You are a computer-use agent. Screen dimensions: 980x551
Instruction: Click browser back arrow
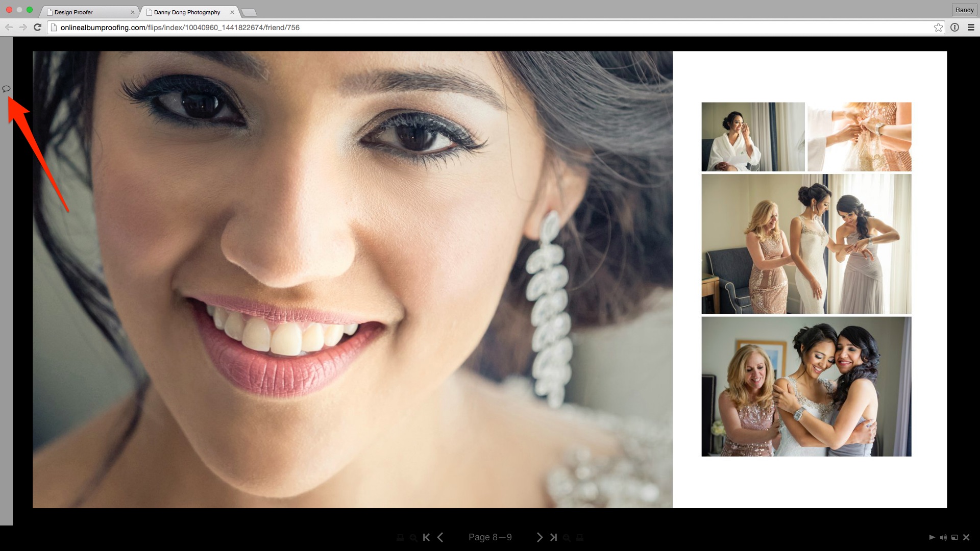[x=9, y=28]
